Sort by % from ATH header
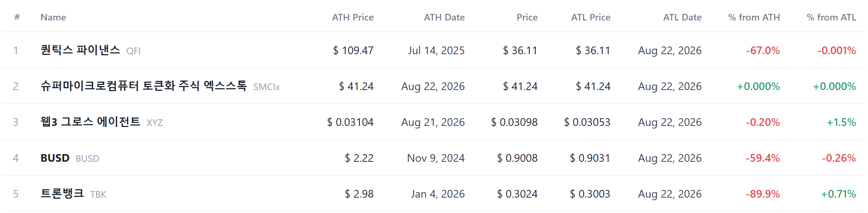This screenshot has height=213, width=868. 754,17
